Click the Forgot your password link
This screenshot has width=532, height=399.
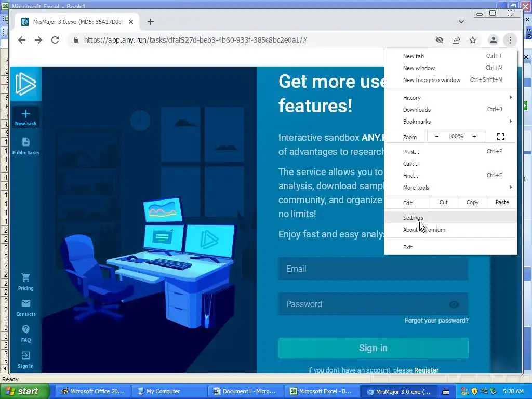[436, 320]
